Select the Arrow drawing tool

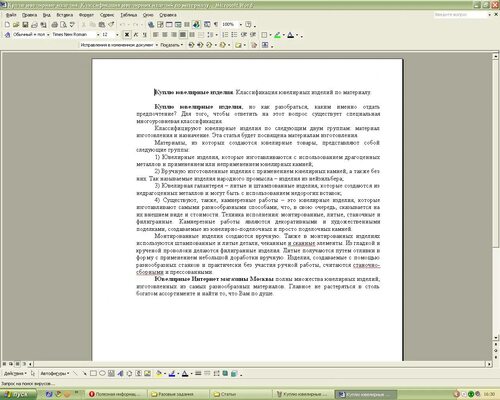(84, 374)
